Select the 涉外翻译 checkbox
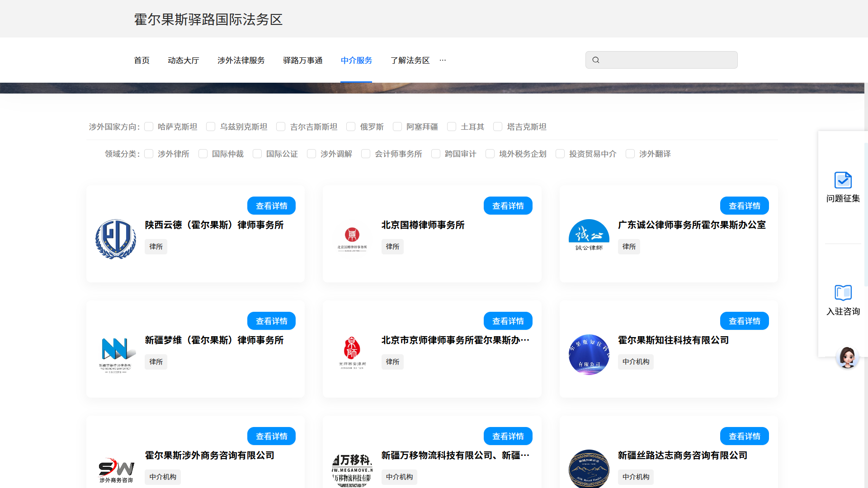Viewport: 868px width, 488px height. pyautogui.click(x=630, y=154)
